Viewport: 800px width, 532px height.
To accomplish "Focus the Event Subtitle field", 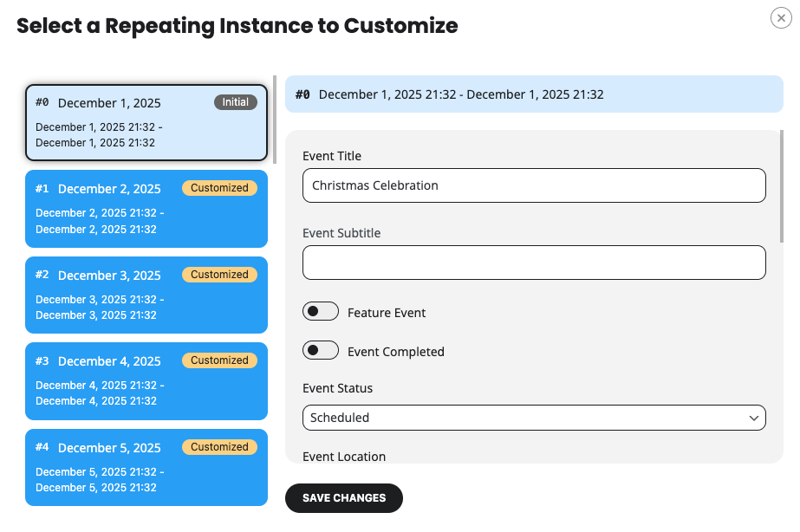I will (x=533, y=263).
